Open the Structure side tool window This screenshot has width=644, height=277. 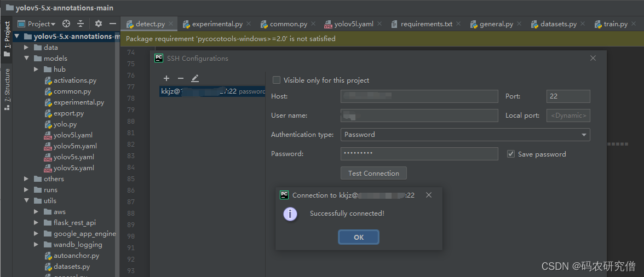point(7,90)
